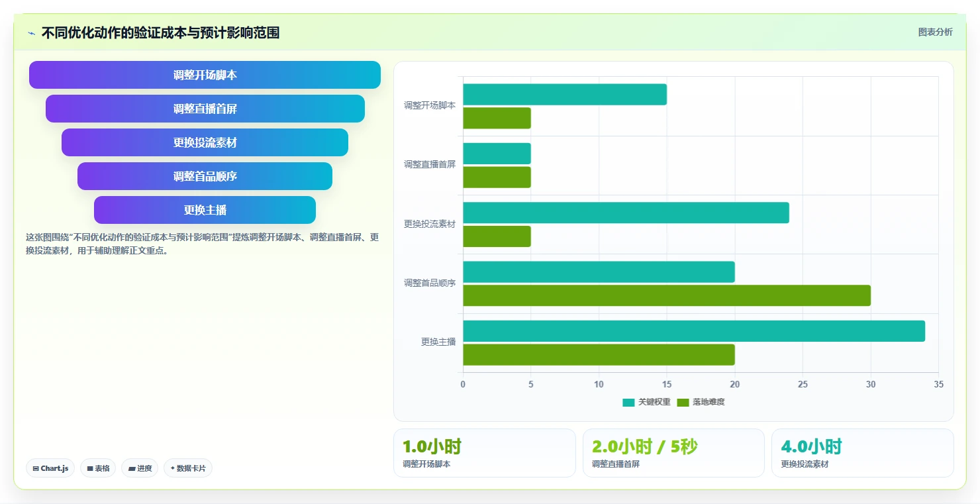The image size is (980, 504).
Task: Click the chart title 不同优化动作的验证成本与预计影响范围
Action: [x=160, y=33]
